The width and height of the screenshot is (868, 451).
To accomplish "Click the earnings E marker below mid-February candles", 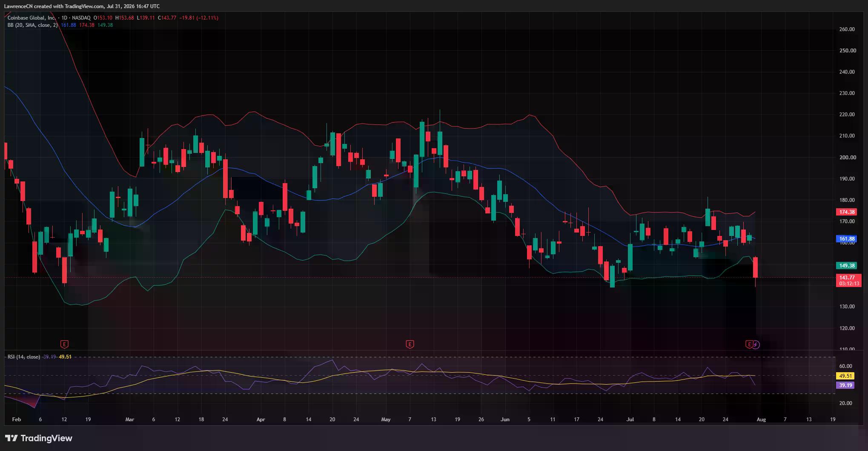I will click(64, 344).
